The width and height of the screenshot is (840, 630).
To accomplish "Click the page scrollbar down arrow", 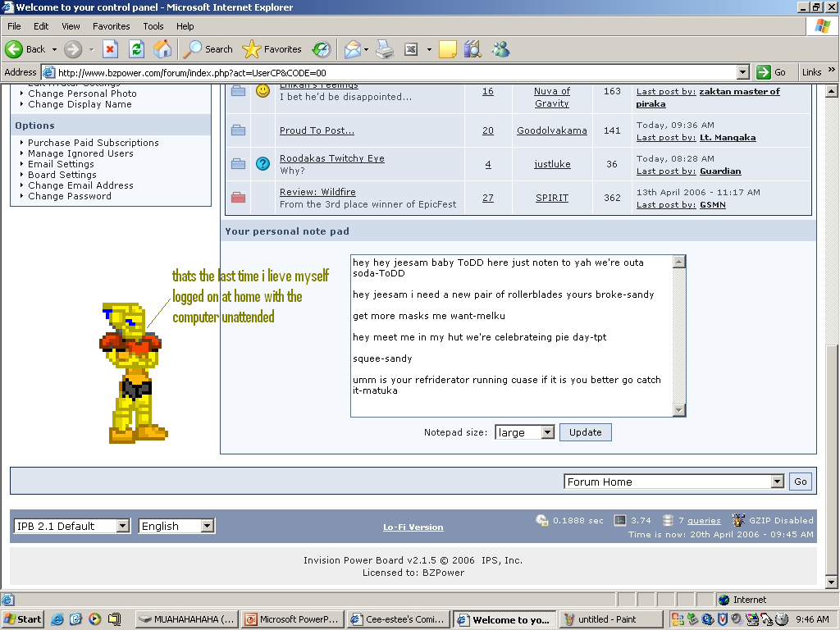I will 832,582.
